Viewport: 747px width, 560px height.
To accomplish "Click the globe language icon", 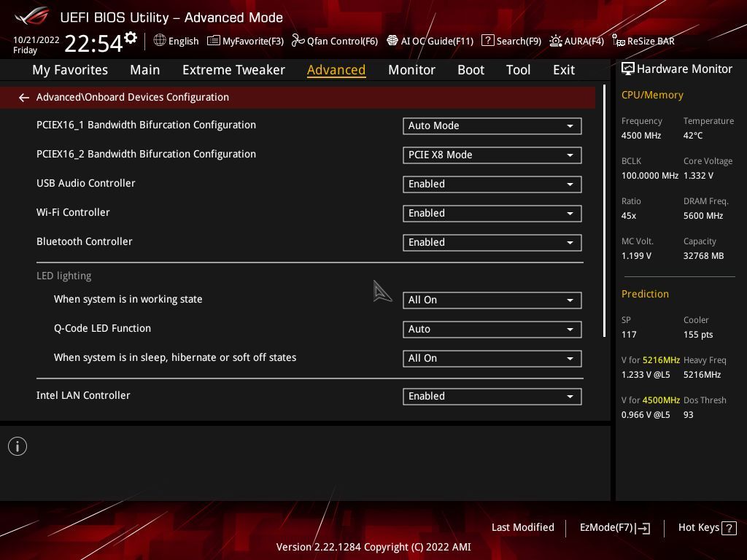I will [x=160, y=41].
